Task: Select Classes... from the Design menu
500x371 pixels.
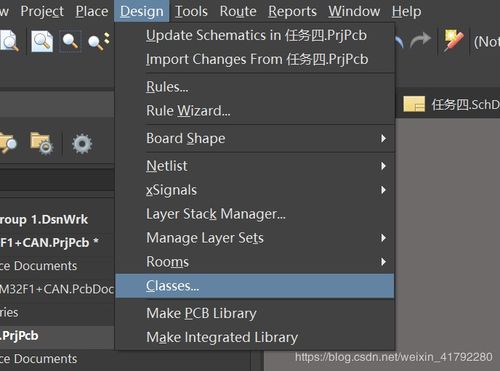Action: 255,286
